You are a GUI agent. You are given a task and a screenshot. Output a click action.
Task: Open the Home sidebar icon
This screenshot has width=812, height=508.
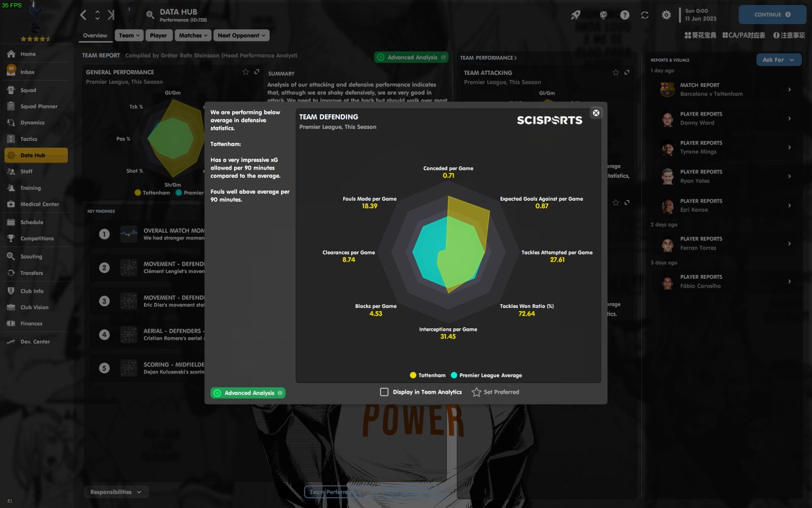pos(11,54)
